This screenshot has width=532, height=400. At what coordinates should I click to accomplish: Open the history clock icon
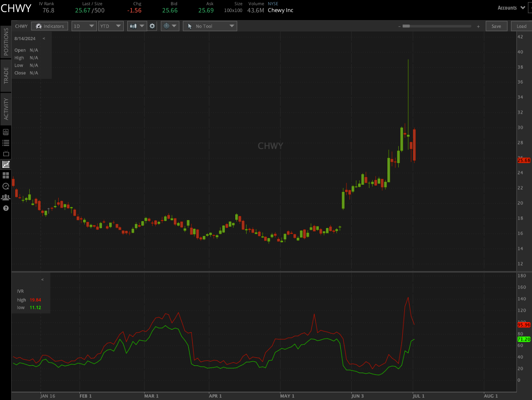[6, 186]
